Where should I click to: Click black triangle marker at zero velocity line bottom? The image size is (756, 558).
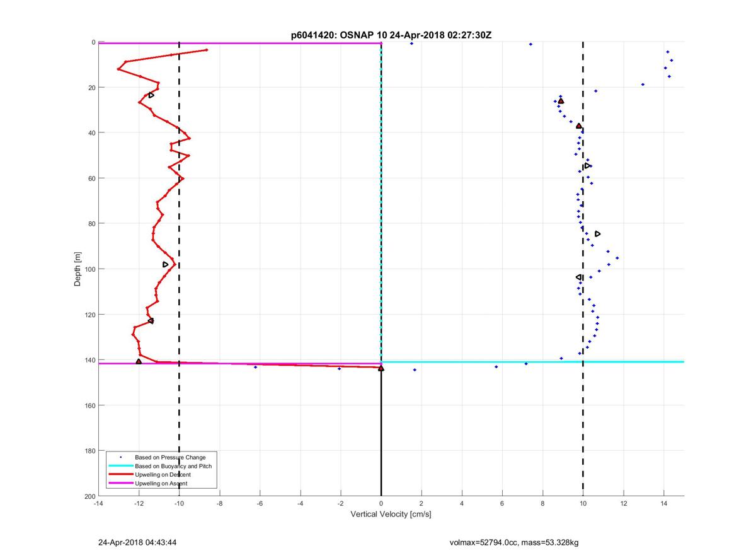click(381, 368)
